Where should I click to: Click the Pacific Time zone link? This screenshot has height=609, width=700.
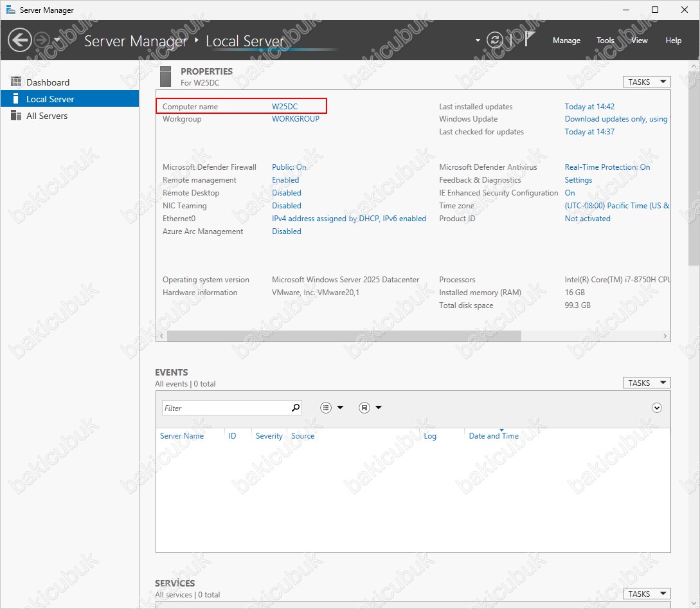(x=617, y=206)
